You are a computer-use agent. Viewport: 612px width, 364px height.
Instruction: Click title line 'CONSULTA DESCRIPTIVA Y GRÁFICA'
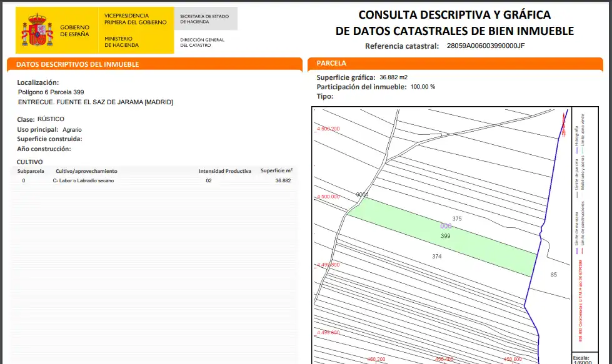tap(454, 15)
